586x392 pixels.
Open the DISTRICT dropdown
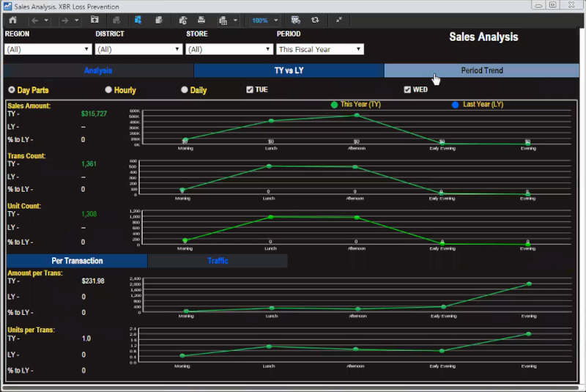point(138,49)
